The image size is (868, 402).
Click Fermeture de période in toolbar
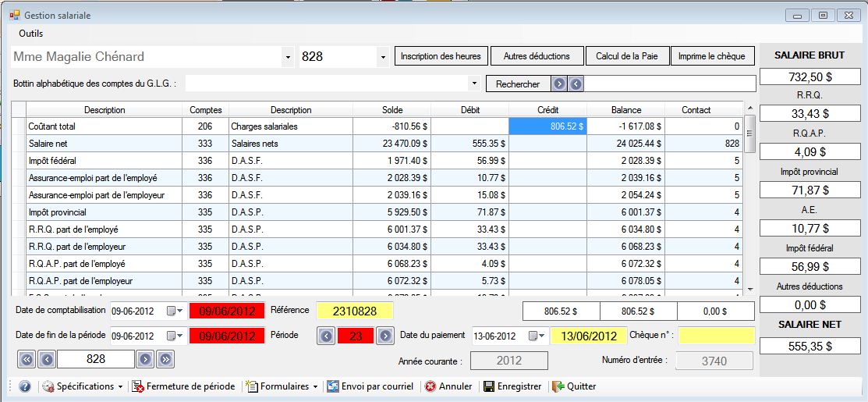click(183, 386)
